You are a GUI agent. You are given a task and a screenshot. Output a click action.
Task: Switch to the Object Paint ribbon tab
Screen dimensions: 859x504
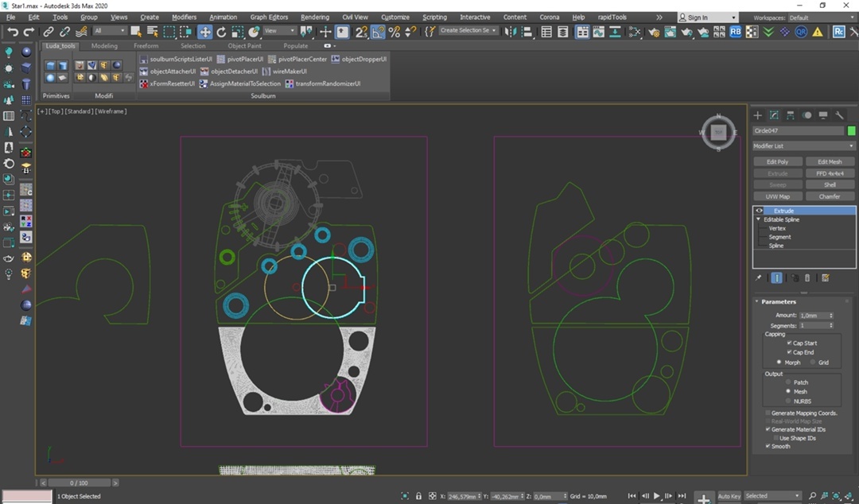tap(244, 46)
